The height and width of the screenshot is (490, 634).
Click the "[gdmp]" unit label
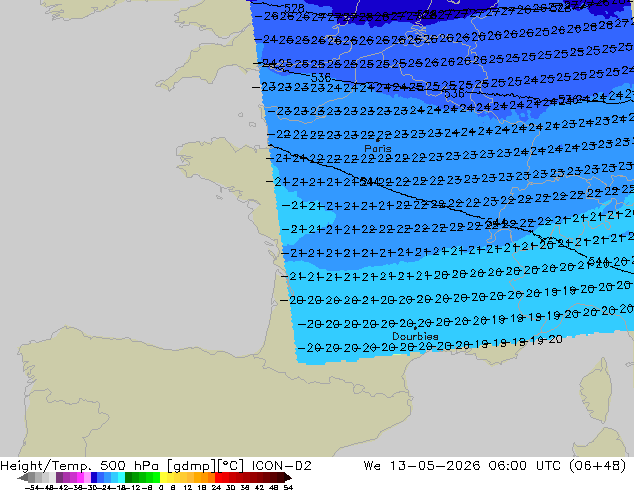tap(192, 466)
